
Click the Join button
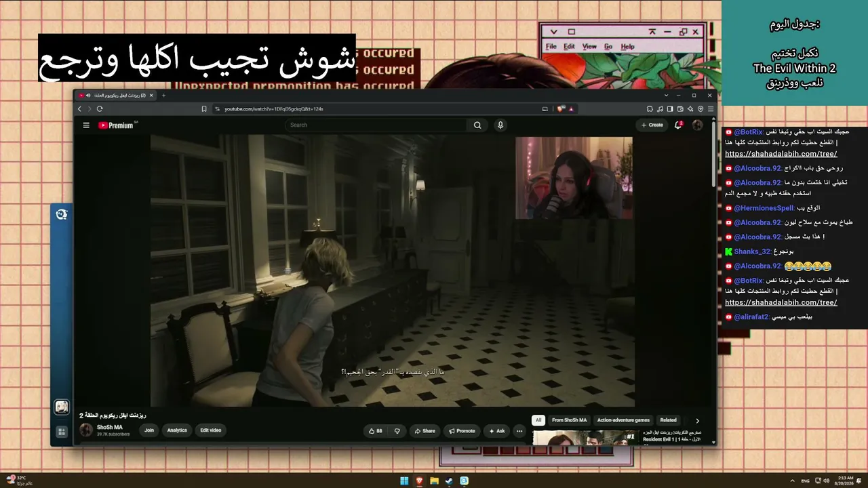coord(149,430)
